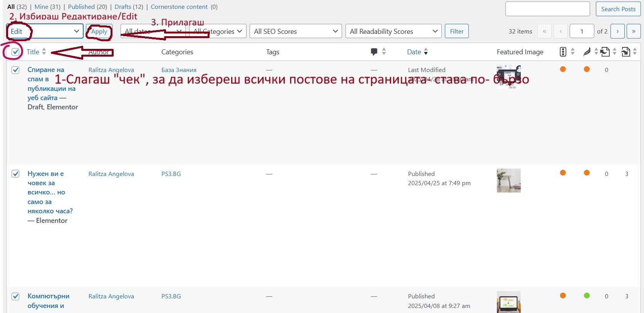Viewport: 644px width, 313px height.
Task: Uncheck the 'Нужен ви е човек' post checkbox
Action: (x=15, y=174)
